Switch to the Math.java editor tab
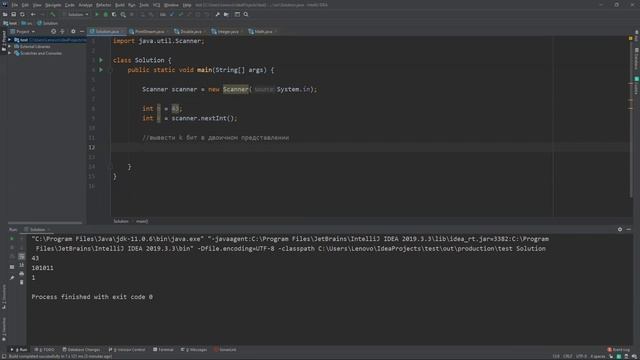The image size is (640, 360). pos(262,31)
